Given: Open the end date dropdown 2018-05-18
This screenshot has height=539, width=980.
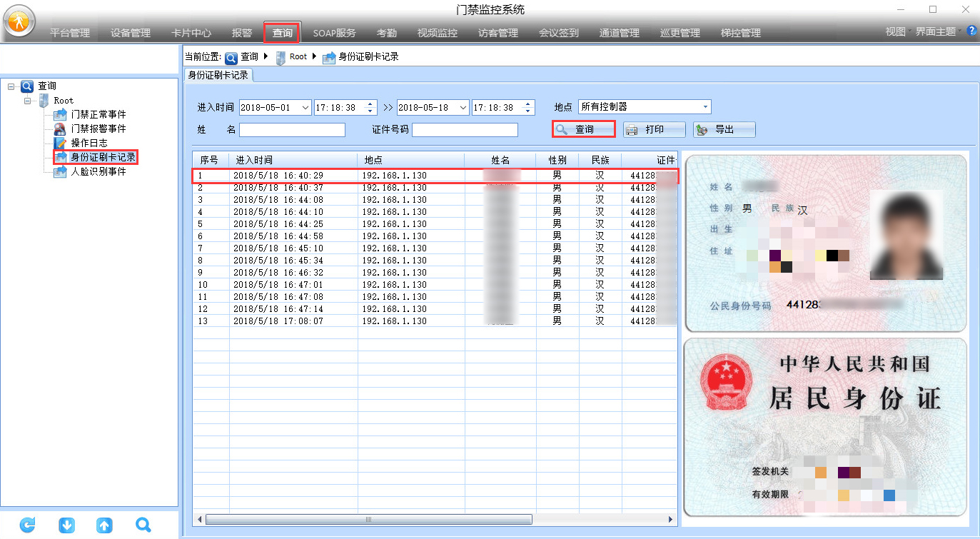Looking at the screenshot, I should (463, 108).
